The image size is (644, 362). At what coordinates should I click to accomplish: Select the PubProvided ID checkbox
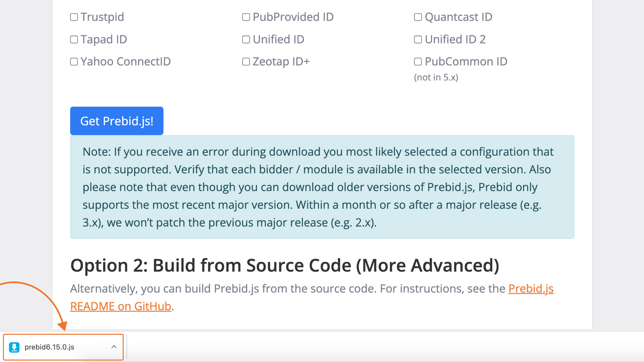(246, 17)
